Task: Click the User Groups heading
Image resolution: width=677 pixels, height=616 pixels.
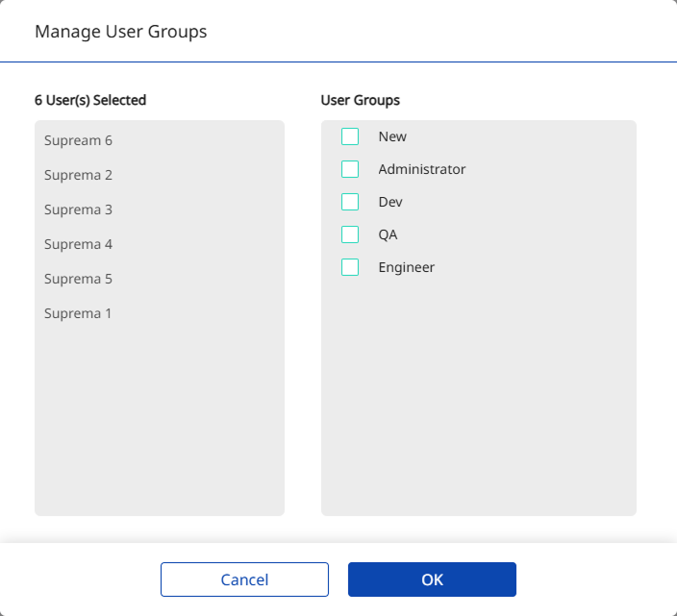Action: click(360, 100)
